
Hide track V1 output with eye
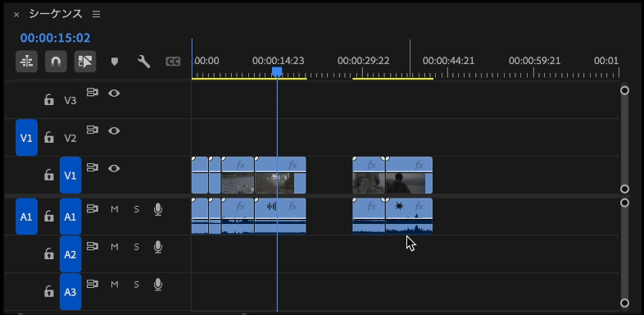(x=114, y=168)
